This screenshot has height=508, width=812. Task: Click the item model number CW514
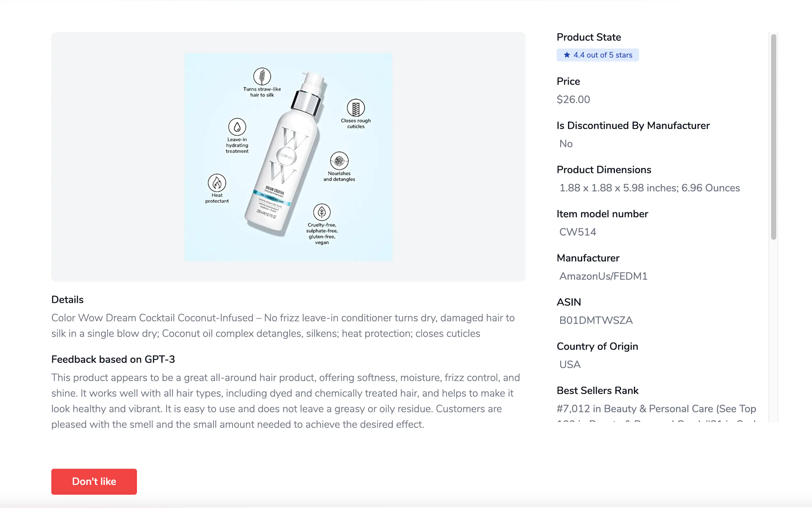click(577, 232)
